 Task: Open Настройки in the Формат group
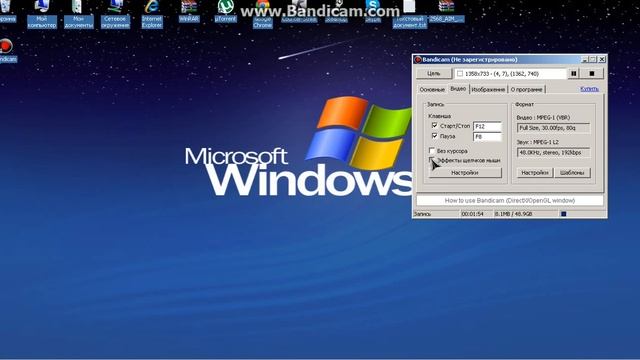(x=535, y=173)
